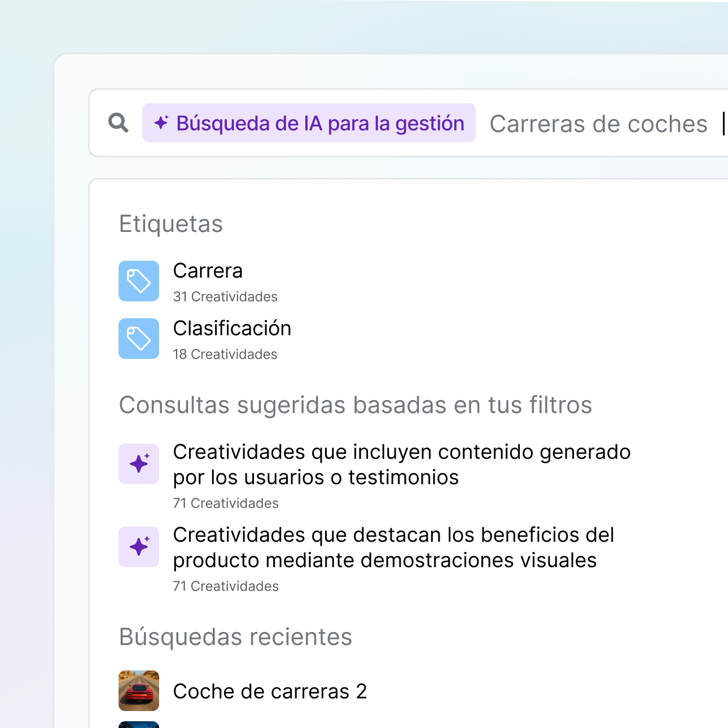This screenshot has height=728, width=728.
Task: Select the blue tag icon beside Carrera
Action: point(139,281)
